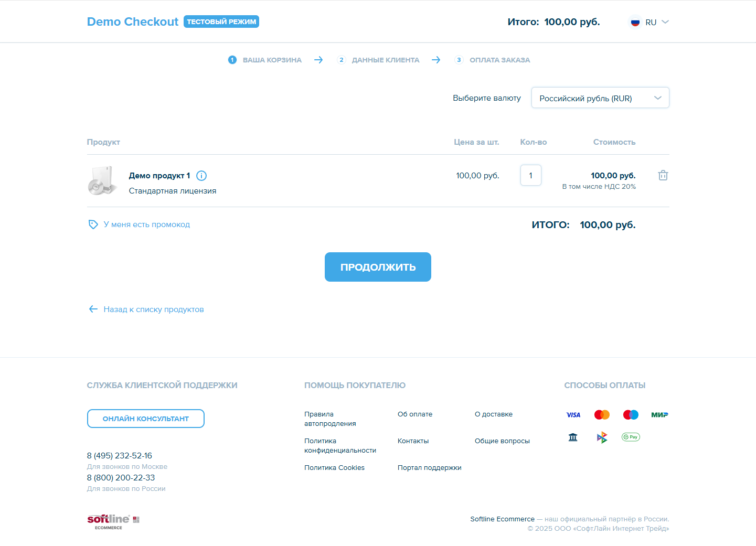Open the Онлайн консультант chat
The image size is (756, 546).
tap(145, 419)
